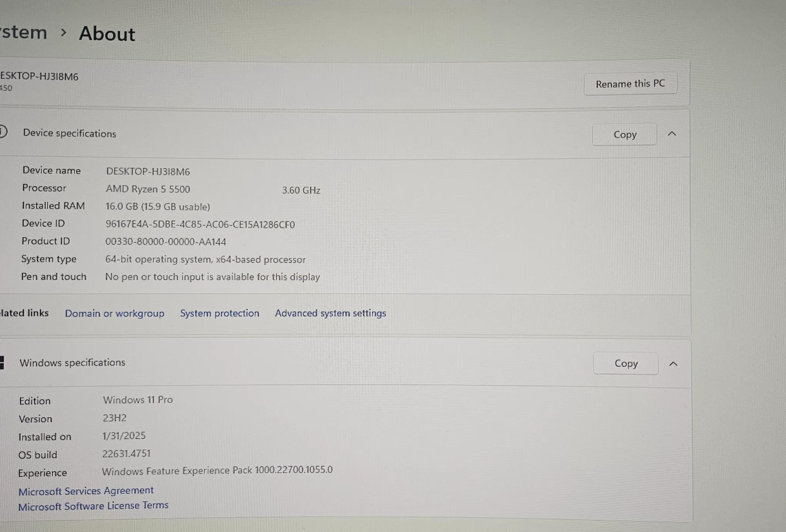Select Product ID value 00330-80000-00000-AA144
This screenshot has width=786, height=532.
(x=165, y=241)
